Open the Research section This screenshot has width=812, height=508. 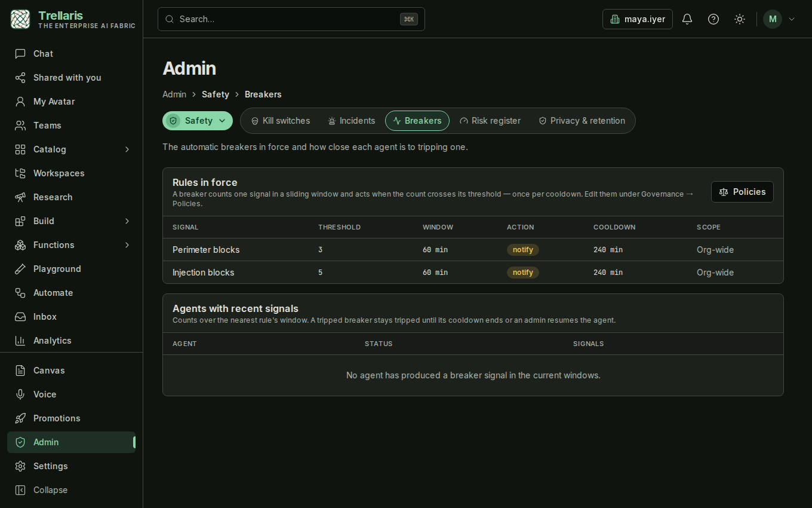[x=71, y=197]
